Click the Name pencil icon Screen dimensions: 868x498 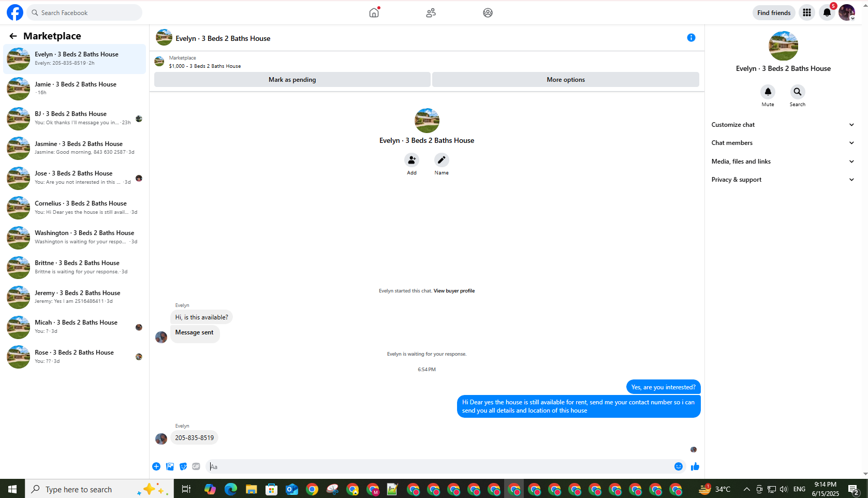click(442, 160)
